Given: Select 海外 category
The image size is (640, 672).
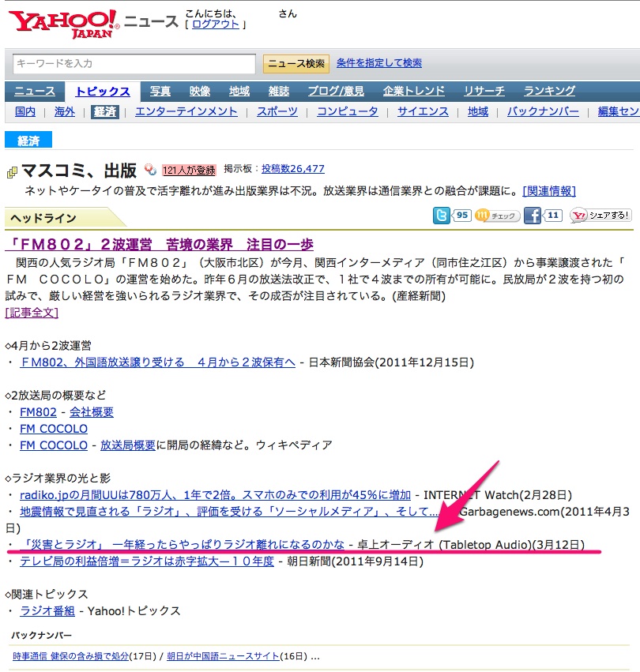Looking at the screenshot, I should point(64,111).
